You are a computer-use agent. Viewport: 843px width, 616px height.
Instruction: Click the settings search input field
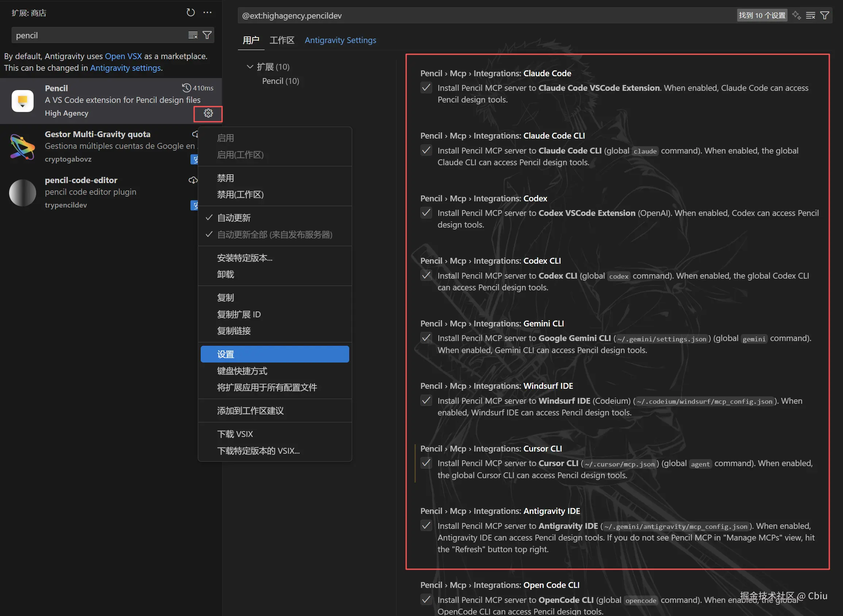pyautogui.click(x=485, y=16)
